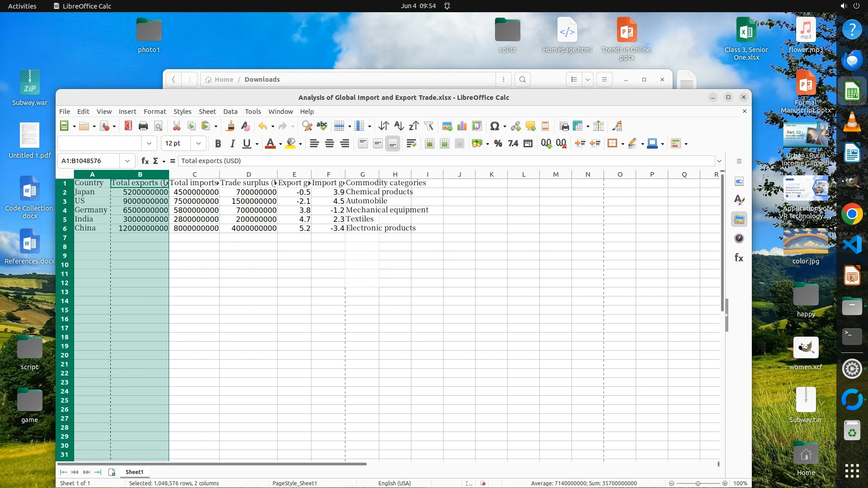Click Merge and Center Cells icon
This screenshot has width=868, height=488.
[429, 144]
